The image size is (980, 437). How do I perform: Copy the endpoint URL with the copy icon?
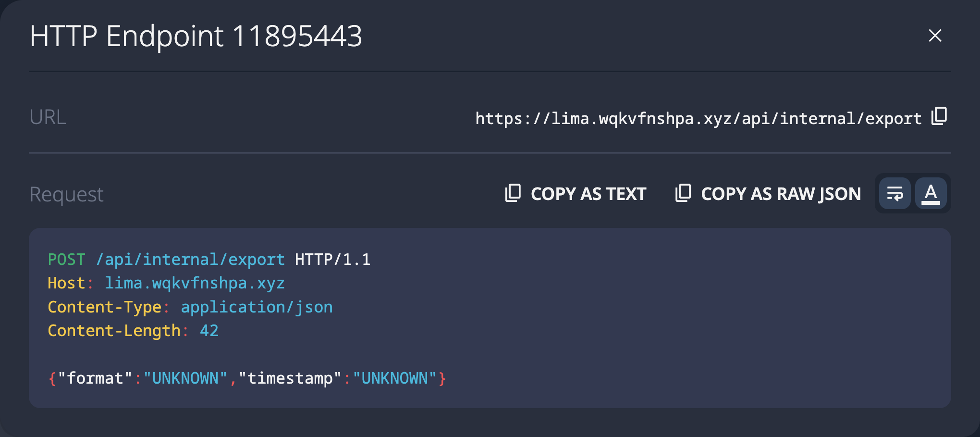939,116
